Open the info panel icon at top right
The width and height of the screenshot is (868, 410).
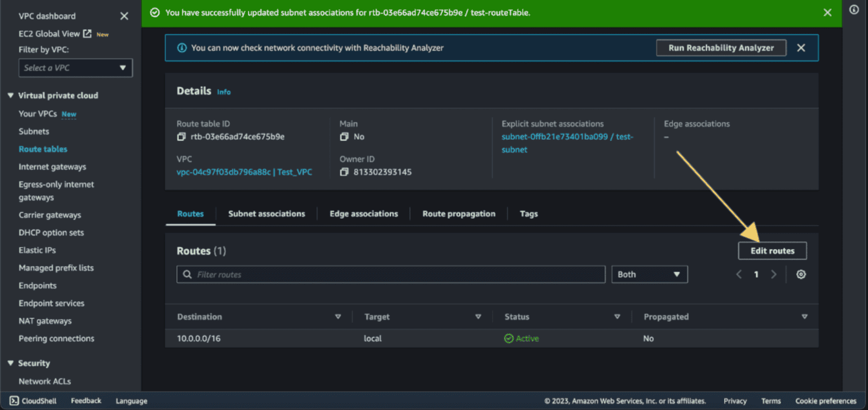click(x=854, y=10)
